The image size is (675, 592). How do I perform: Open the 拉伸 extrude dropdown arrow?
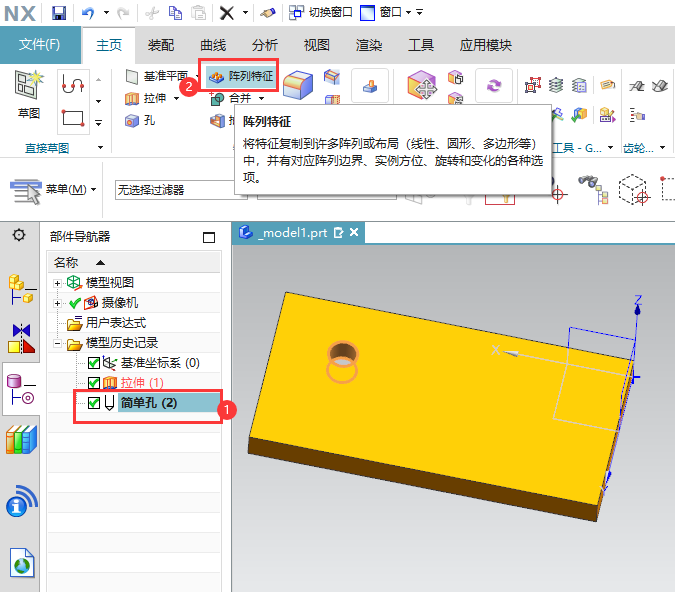[x=176, y=99]
